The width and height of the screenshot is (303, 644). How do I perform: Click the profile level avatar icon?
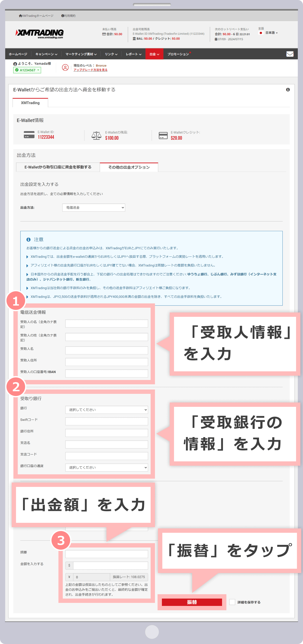pyautogui.click(x=65, y=68)
